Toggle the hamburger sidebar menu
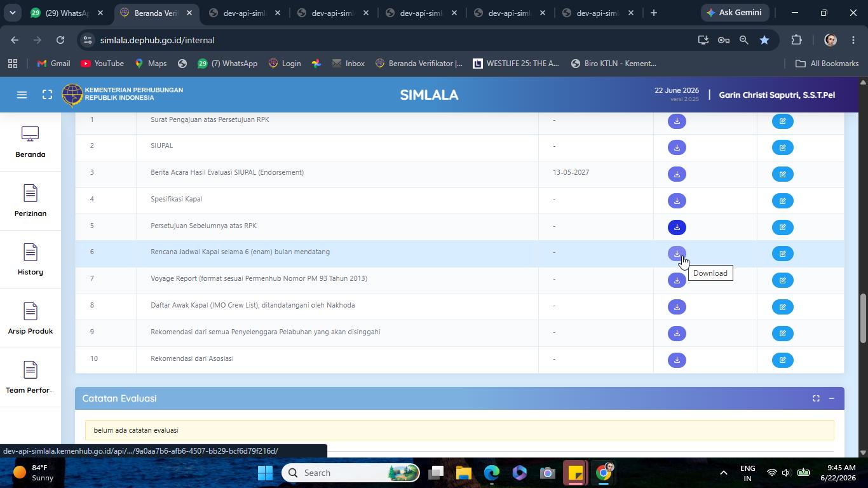The width and height of the screenshot is (868, 488). tap(22, 95)
